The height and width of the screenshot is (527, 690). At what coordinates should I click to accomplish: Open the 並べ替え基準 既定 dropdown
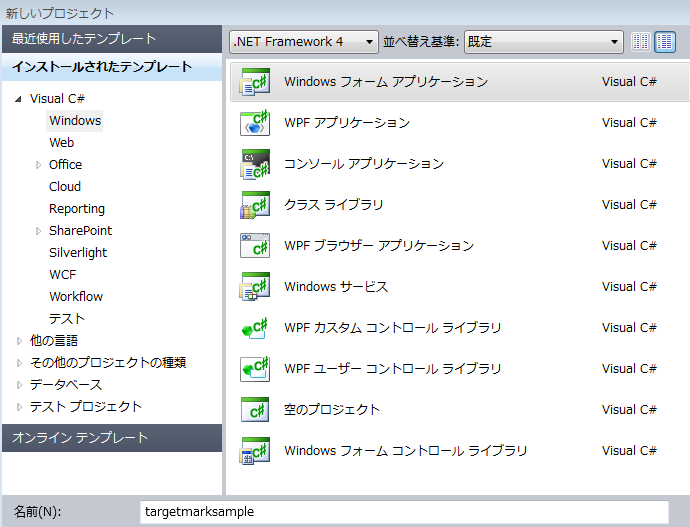[543, 42]
